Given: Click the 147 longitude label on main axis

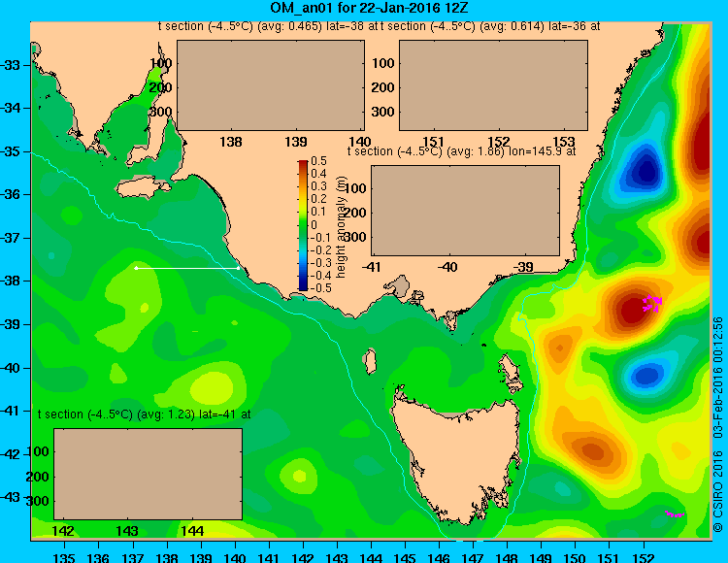Looking at the screenshot, I should [473, 557].
